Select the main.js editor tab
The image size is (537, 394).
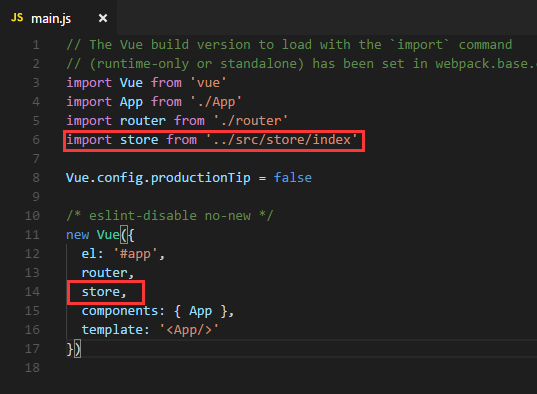(x=58, y=17)
